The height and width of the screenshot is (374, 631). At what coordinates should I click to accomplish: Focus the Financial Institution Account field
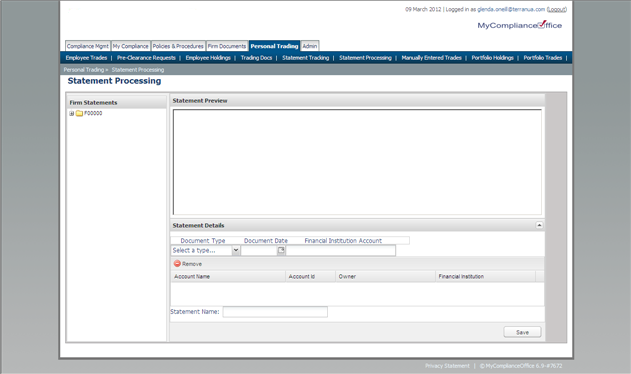[x=340, y=250]
